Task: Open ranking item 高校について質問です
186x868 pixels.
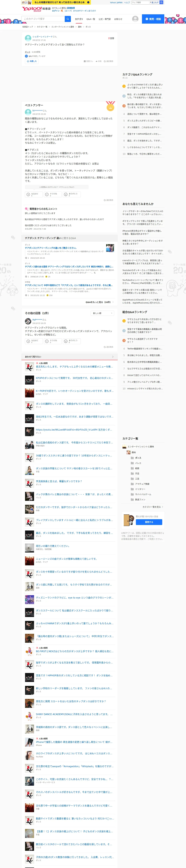Action: (144, 114)
